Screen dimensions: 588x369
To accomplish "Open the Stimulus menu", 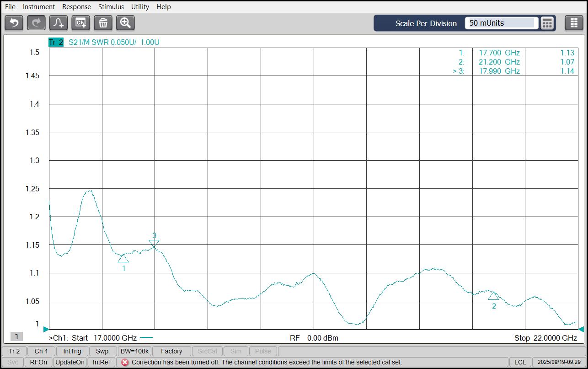I will (111, 7).
